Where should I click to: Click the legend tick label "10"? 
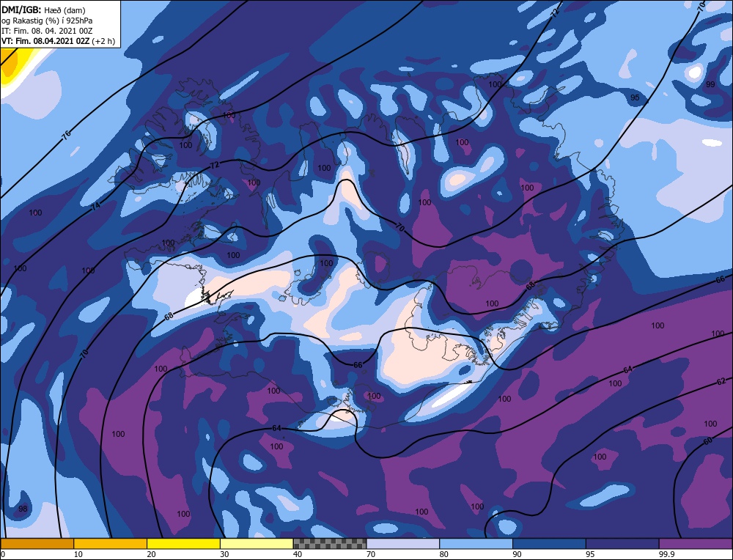[78, 554]
